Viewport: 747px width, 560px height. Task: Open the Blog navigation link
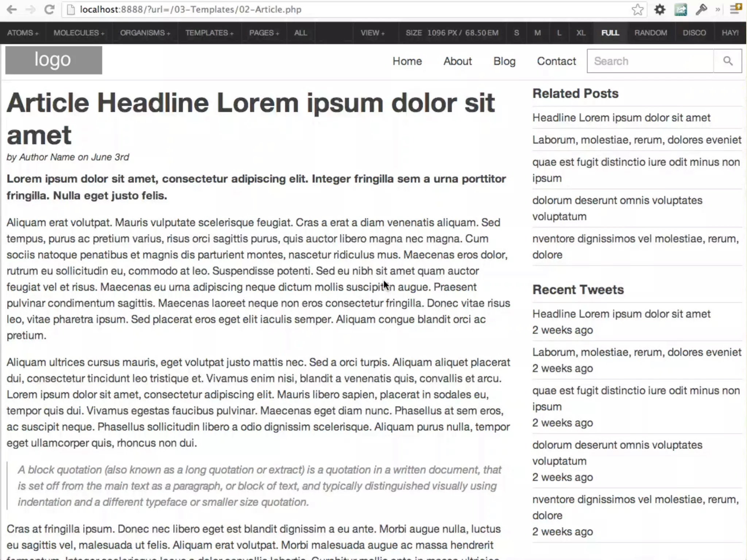click(504, 61)
